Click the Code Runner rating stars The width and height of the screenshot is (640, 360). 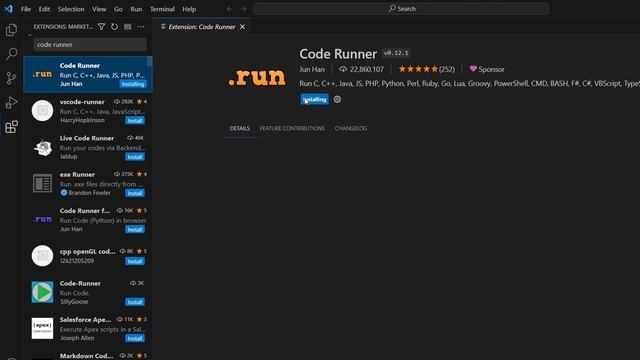pos(418,69)
